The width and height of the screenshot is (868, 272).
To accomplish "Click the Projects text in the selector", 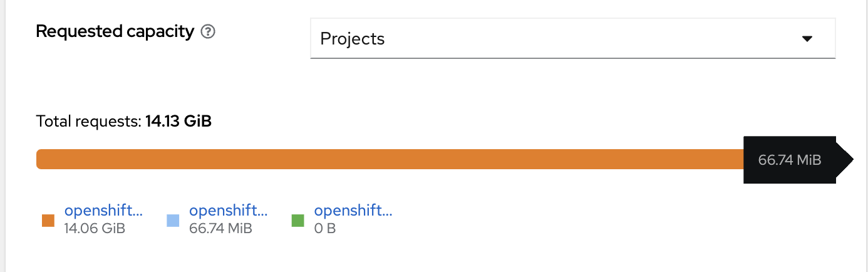I will [x=352, y=39].
